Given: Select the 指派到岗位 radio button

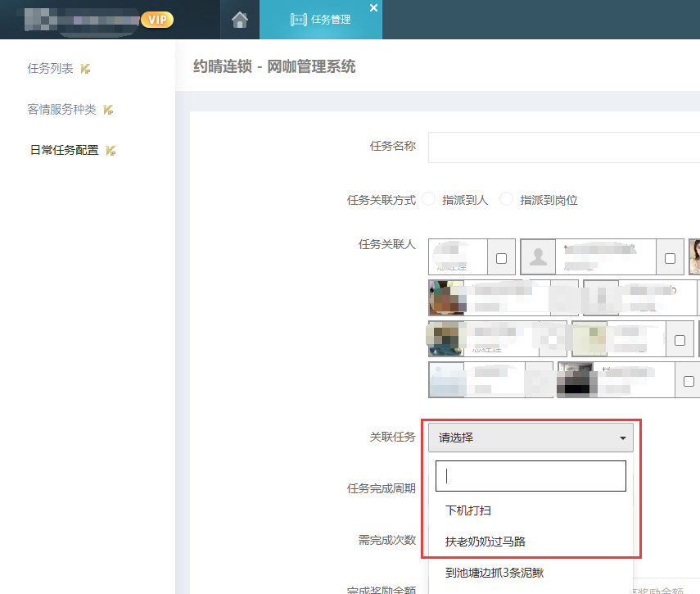Looking at the screenshot, I should click(x=506, y=199).
